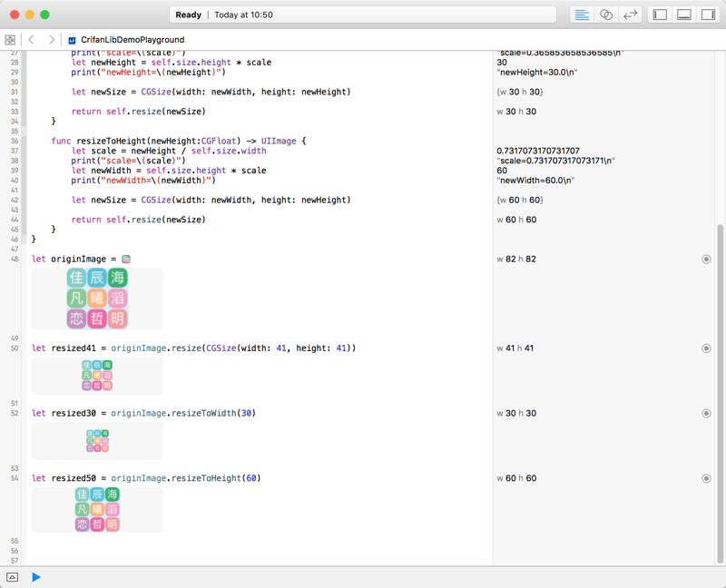The height and width of the screenshot is (588, 726).
Task: Click the result 'w 82 h 82'
Action: pos(516,260)
